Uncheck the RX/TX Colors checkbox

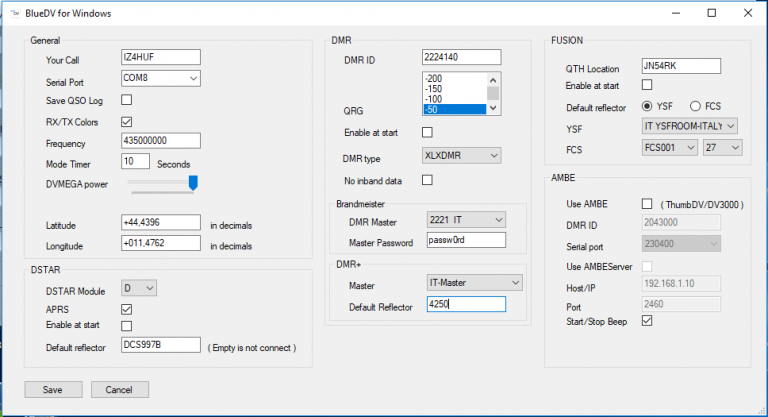pyautogui.click(x=126, y=122)
